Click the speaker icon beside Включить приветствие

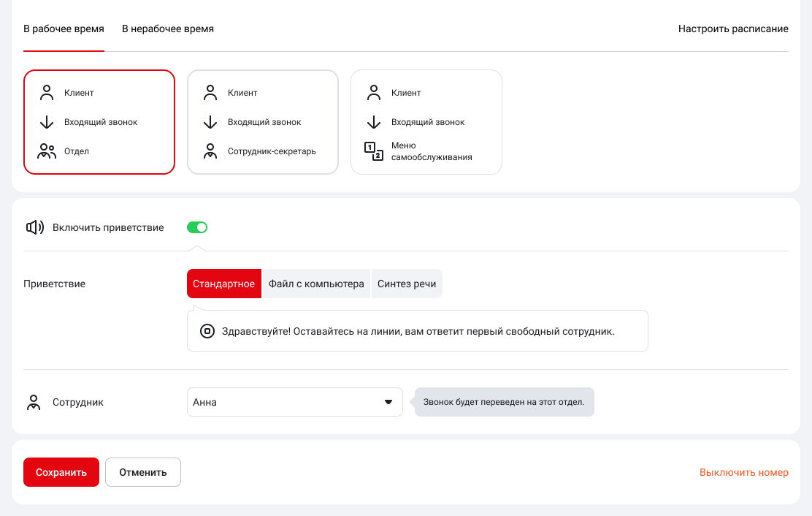(x=35, y=227)
